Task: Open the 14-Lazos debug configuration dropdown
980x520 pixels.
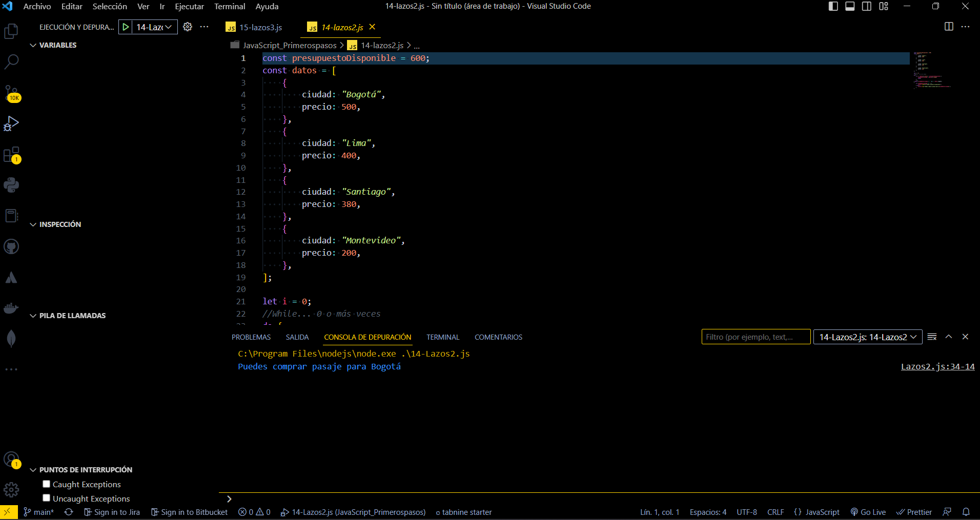Action: coord(154,27)
